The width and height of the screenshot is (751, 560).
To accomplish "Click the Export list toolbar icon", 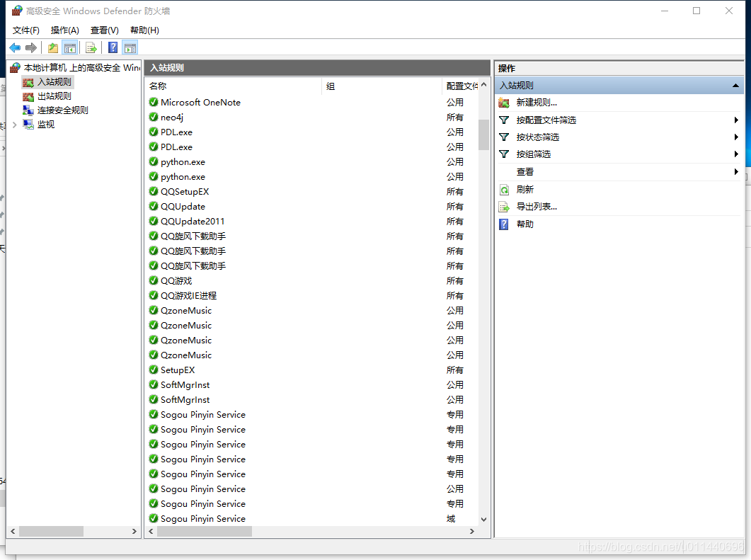I will click(91, 47).
